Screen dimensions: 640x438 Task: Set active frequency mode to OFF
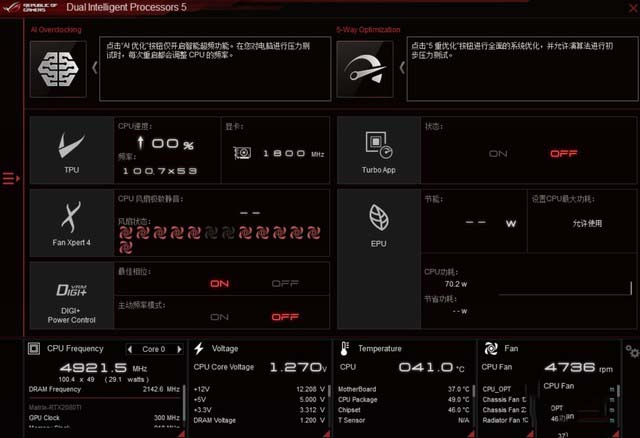(285, 317)
